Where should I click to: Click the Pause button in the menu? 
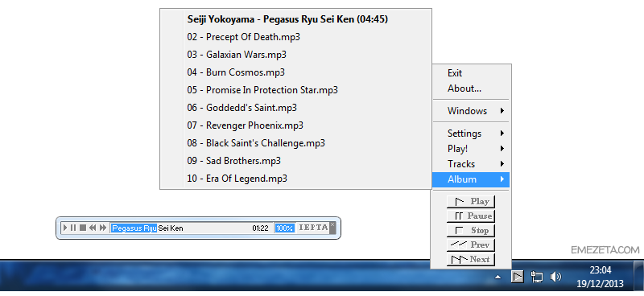point(471,216)
